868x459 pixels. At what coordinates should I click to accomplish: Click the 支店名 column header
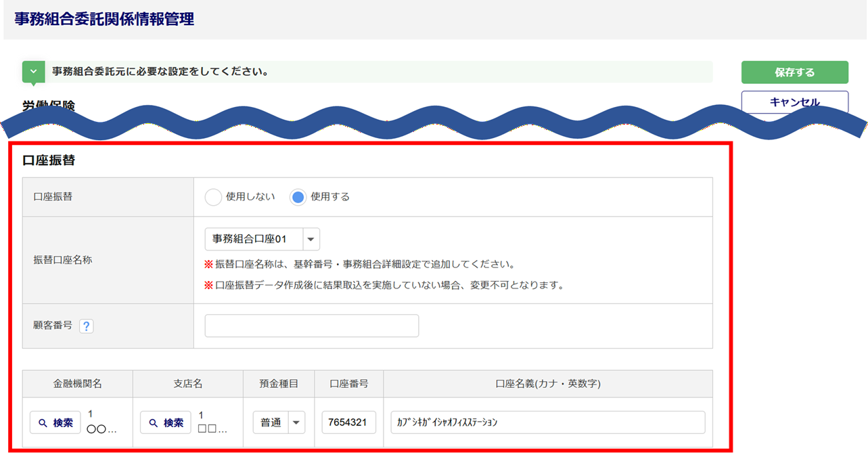[x=188, y=384]
